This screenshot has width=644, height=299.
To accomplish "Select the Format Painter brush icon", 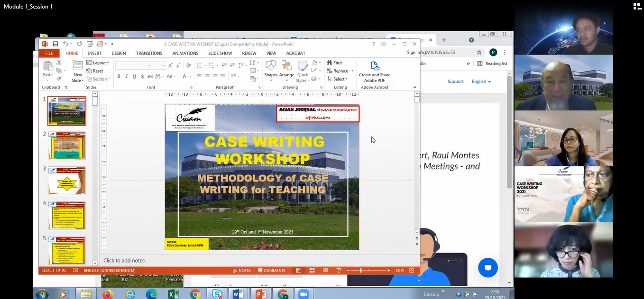I will (59, 79).
